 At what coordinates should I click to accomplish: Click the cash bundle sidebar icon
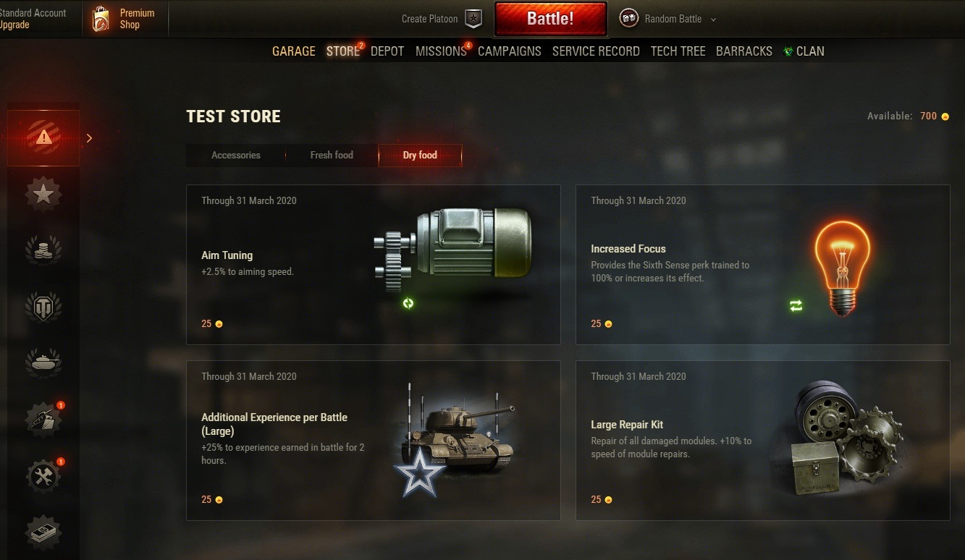43,533
